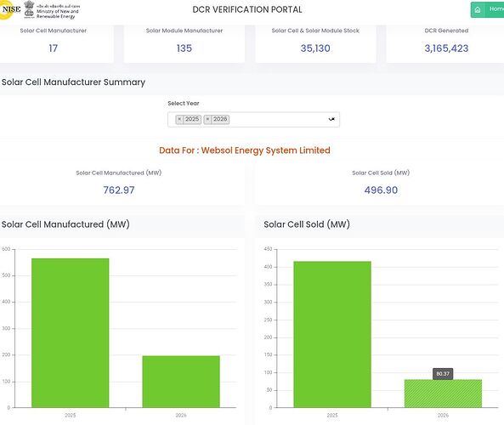Select the 2026 tag label
504x425 pixels.
(220, 119)
